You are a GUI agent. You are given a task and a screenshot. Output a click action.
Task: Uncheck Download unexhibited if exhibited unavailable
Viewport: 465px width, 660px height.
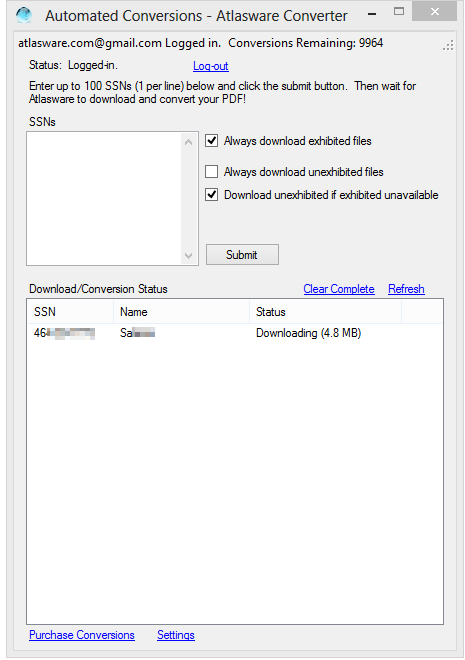click(x=212, y=195)
